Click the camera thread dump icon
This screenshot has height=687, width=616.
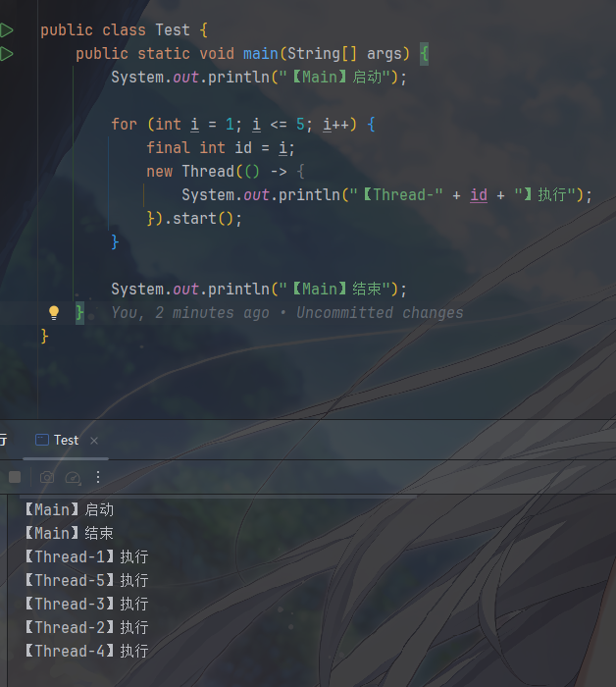click(46, 477)
